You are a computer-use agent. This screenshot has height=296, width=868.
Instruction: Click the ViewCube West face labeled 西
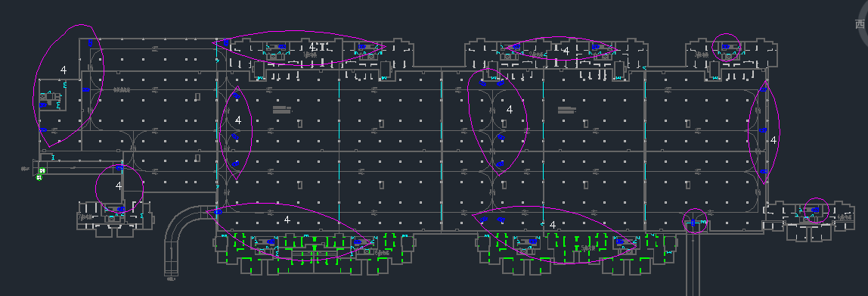click(860, 23)
